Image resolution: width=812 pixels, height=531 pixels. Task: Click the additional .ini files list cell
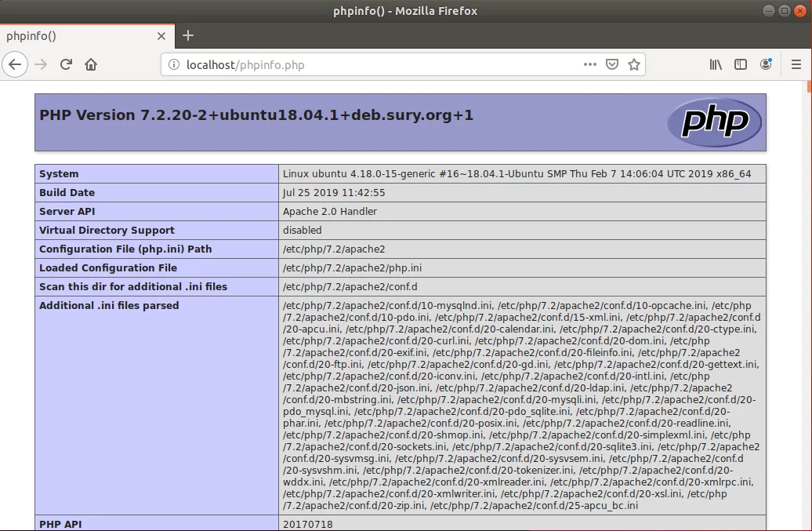click(x=522, y=406)
